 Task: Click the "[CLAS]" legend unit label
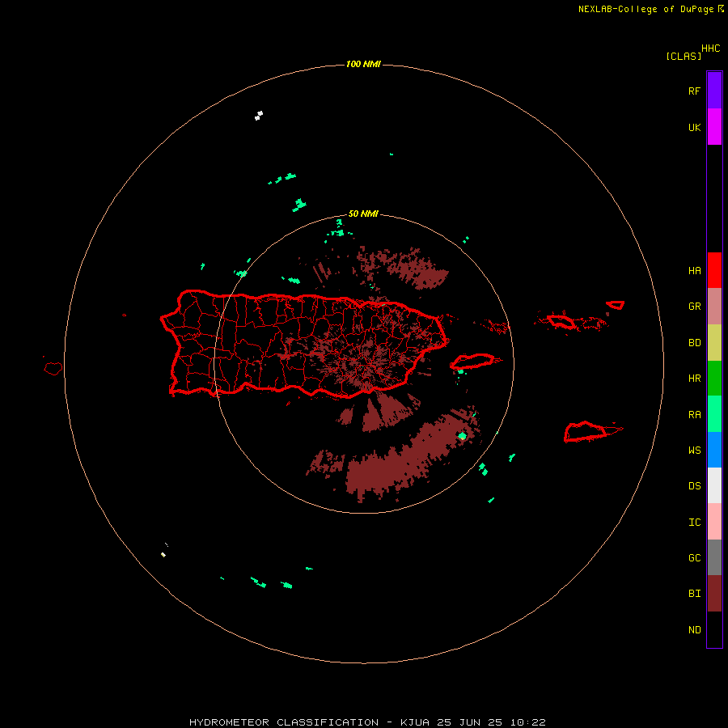coord(684,56)
